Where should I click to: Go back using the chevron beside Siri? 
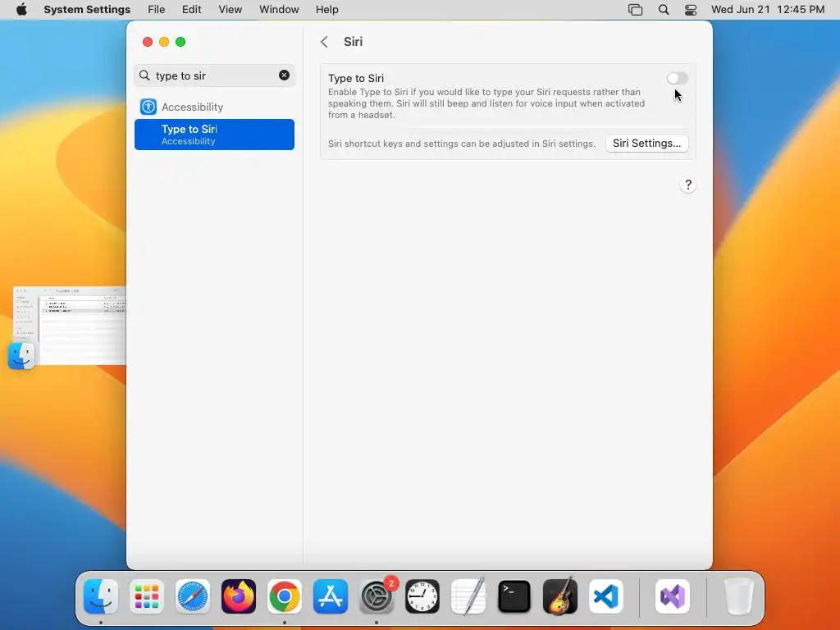324,42
